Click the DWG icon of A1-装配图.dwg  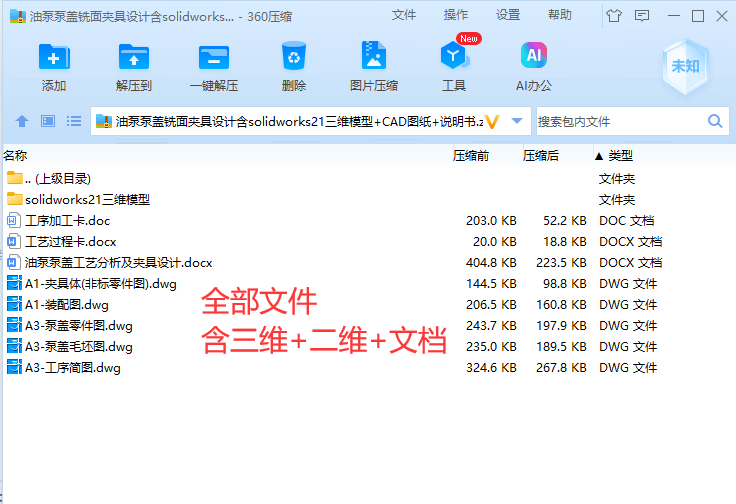point(14,304)
